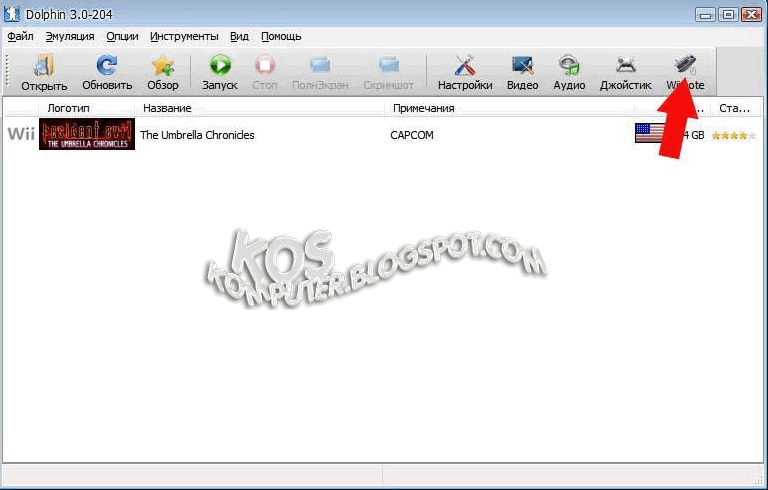Image resolution: width=768 pixels, height=490 pixels.
Task: Open the Инструменты menu
Action: click(x=184, y=37)
